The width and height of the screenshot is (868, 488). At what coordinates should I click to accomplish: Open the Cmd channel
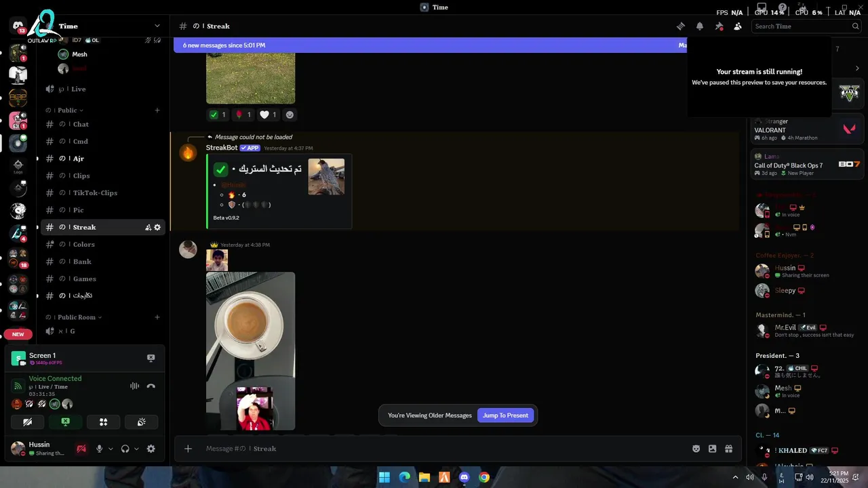(102, 142)
